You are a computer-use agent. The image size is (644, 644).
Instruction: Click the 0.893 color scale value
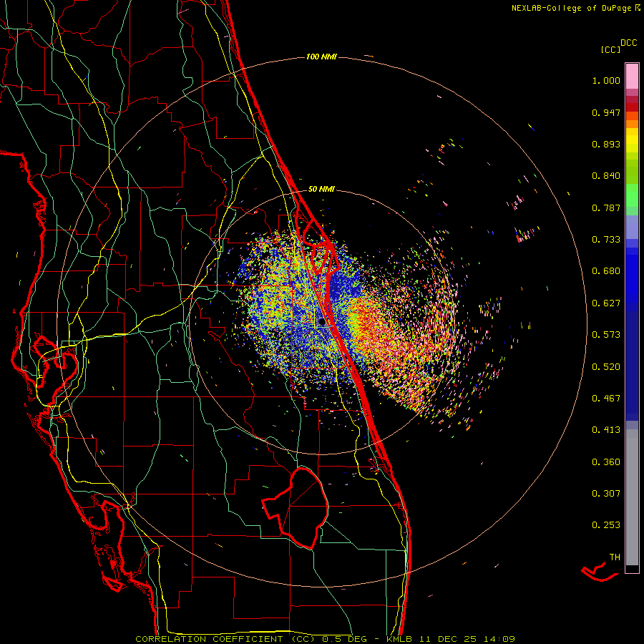tap(606, 144)
